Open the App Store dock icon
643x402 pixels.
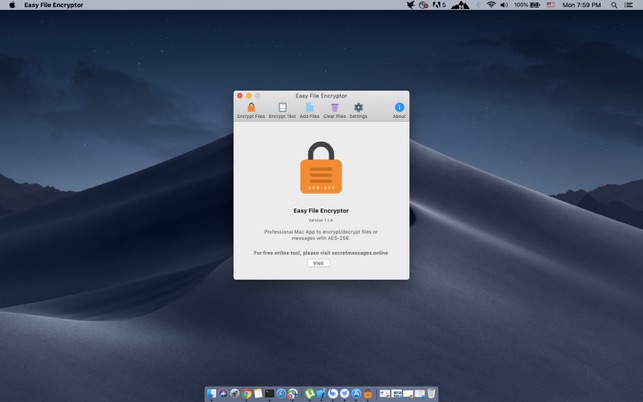click(x=356, y=394)
